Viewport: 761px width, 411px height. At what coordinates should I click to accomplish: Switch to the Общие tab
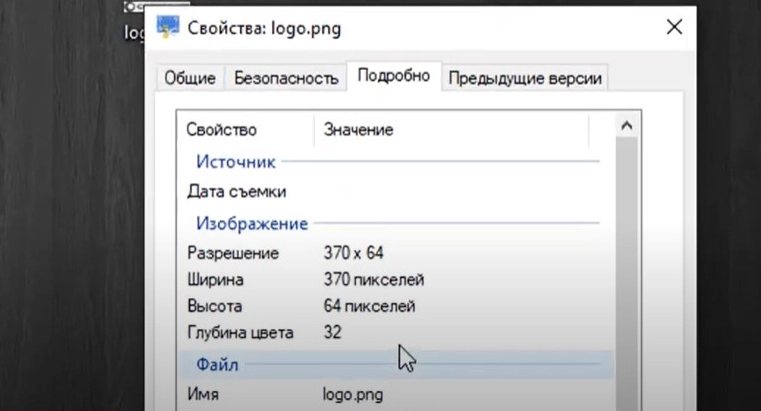tap(190, 78)
